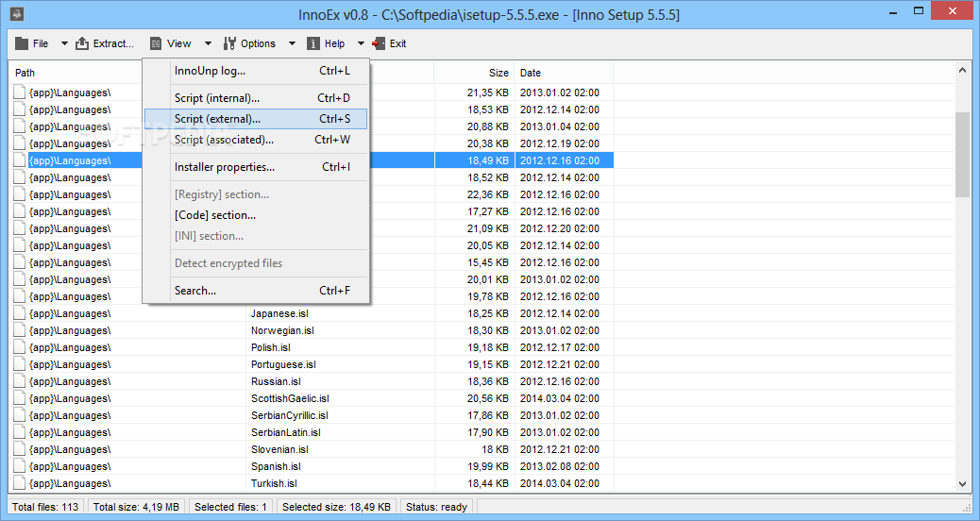
Task: Select the Polish.isl file name
Action: pos(271,347)
